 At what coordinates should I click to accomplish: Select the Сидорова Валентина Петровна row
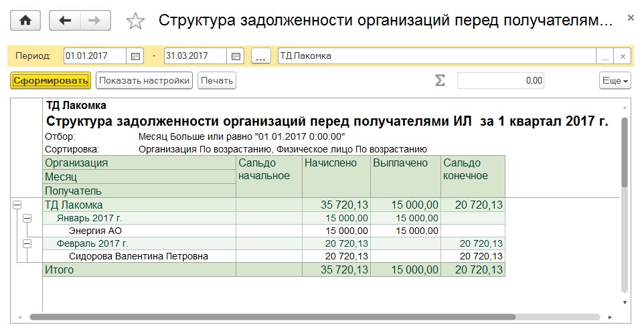(139, 256)
